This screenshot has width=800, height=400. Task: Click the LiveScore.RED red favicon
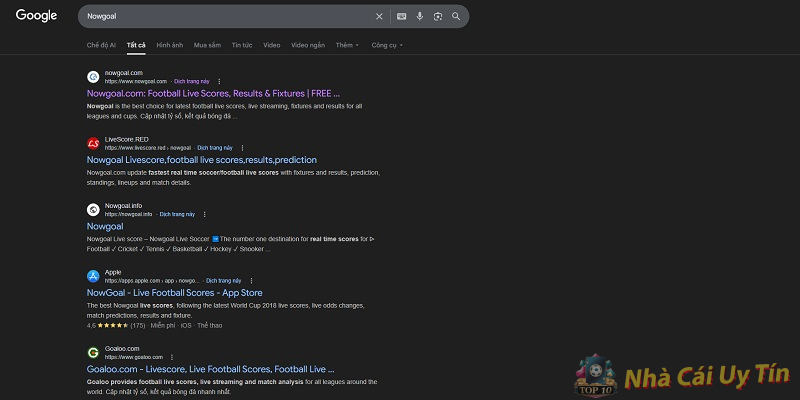click(x=93, y=143)
